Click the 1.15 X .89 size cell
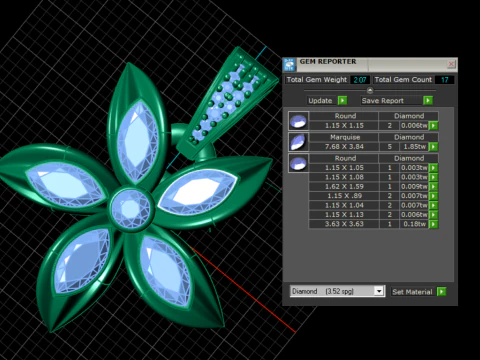 344,196
